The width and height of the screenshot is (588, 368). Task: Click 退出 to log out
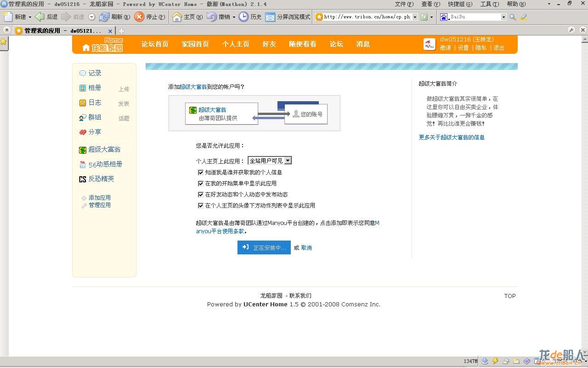[x=499, y=48]
